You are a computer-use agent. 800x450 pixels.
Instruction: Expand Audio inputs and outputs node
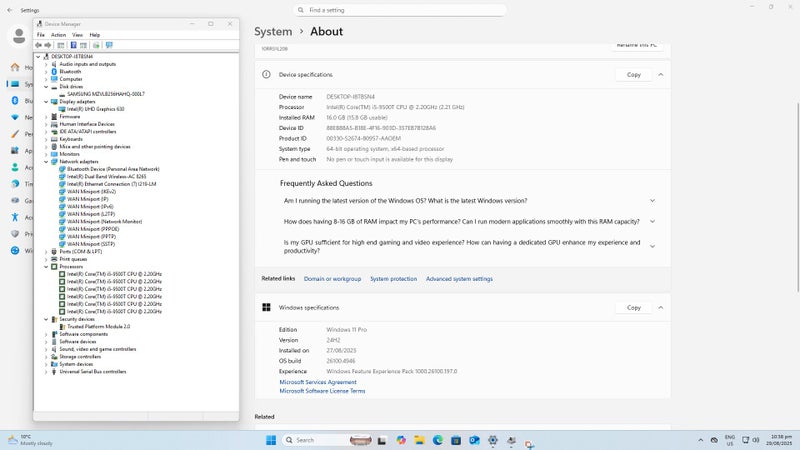pyautogui.click(x=46, y=64)
